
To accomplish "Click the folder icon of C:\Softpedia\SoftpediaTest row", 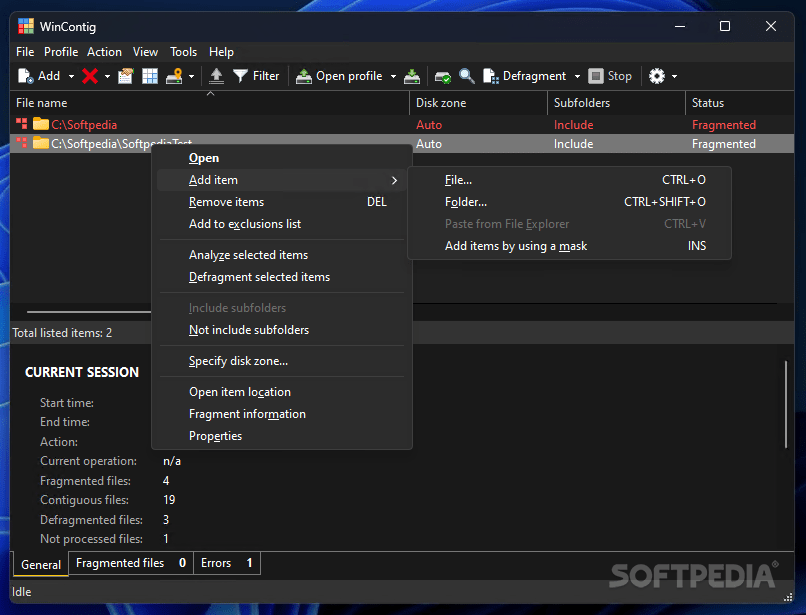I will pyautogui.click(x=41, y=143).
